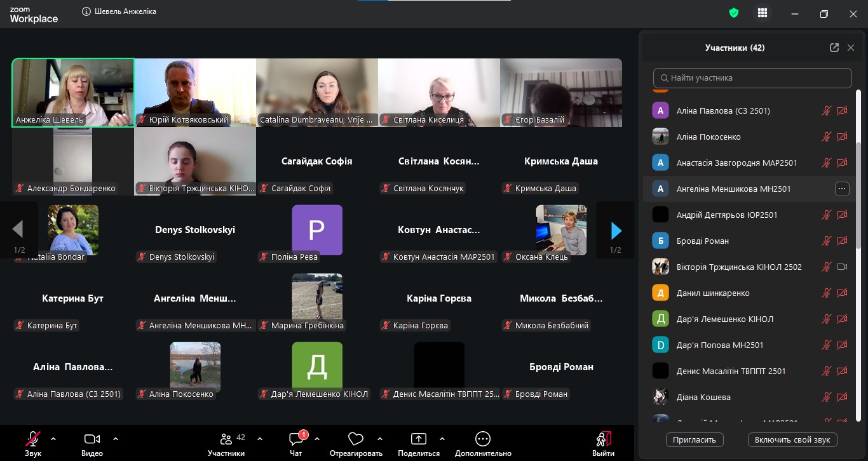Click the participant search field
The image size is (868, 461).
pos(752,78)
